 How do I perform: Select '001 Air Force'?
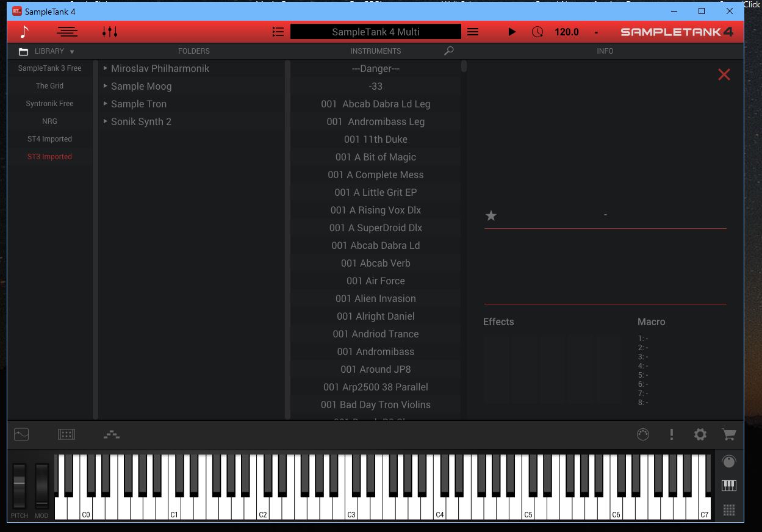[376, 281]
